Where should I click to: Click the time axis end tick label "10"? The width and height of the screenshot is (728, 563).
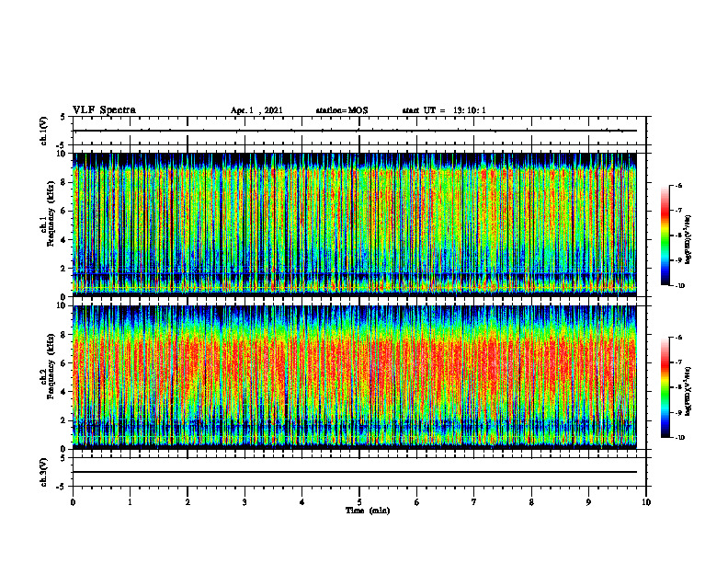(646, 502)
